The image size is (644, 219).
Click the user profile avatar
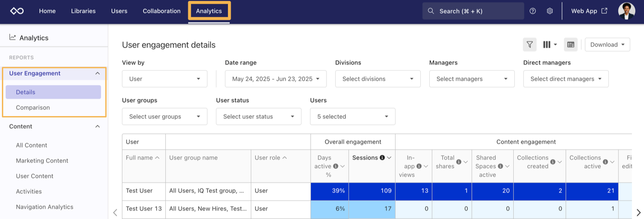626,11
